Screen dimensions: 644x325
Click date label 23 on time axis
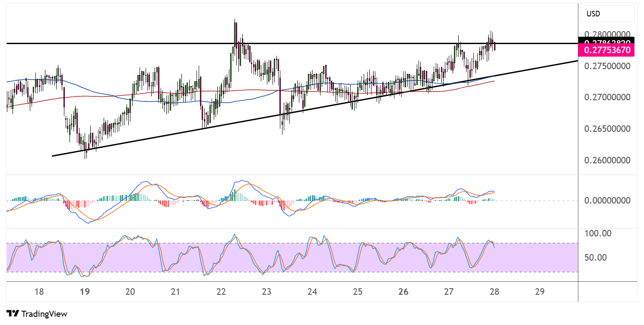pyautogui.click(x=266, y=291)
